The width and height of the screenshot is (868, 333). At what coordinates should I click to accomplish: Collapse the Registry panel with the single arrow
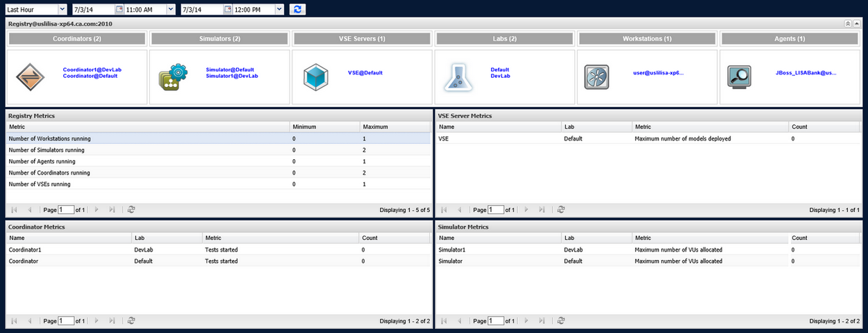click(x=857, y=24)
